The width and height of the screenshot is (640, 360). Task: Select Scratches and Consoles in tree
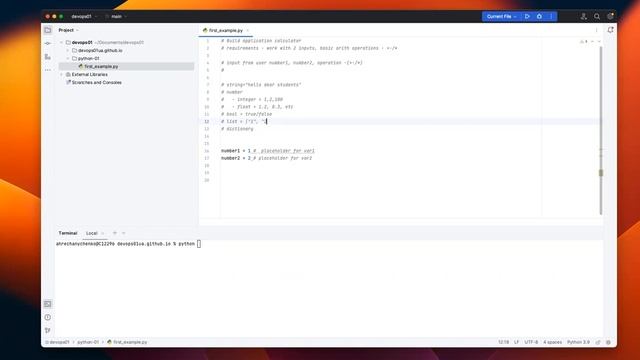pyautogui.click(x=97, y=82)
